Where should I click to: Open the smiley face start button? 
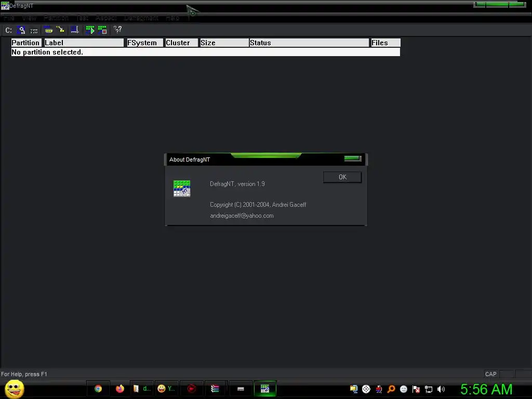tap(15, 389)
